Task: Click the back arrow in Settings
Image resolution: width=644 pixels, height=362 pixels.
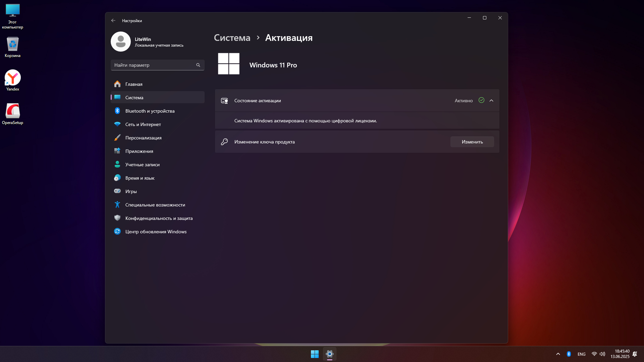Action: [113, 20]
